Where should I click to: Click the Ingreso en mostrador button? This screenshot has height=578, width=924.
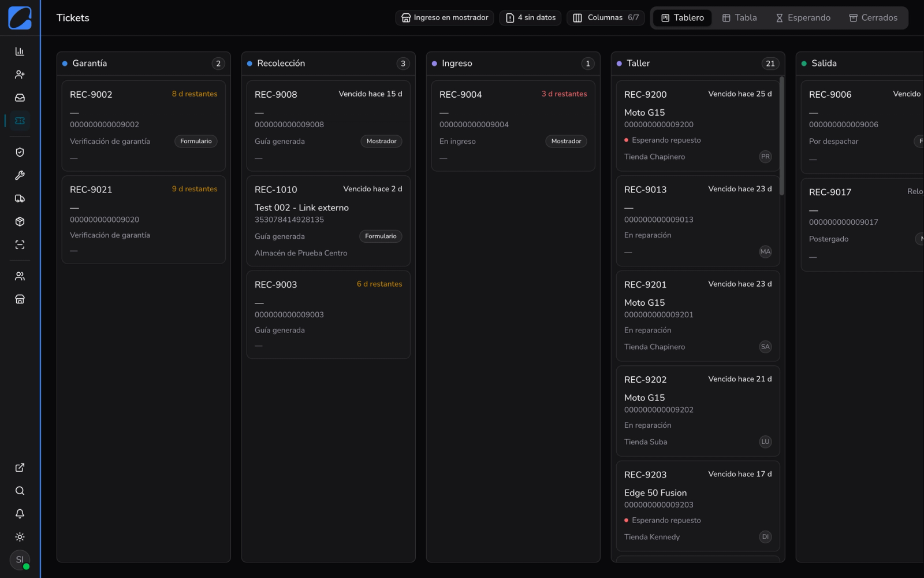click(x=445, y=18)
